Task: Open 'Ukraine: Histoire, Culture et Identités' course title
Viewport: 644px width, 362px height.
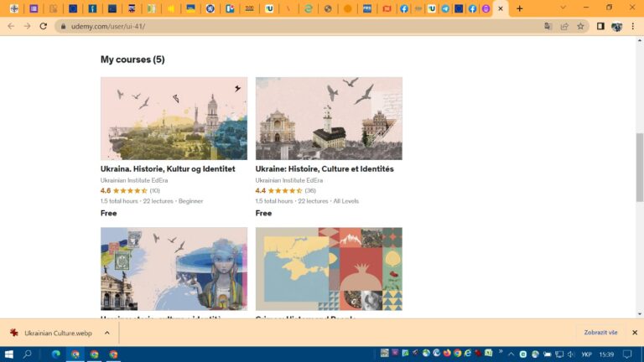Action: [324, 169]
